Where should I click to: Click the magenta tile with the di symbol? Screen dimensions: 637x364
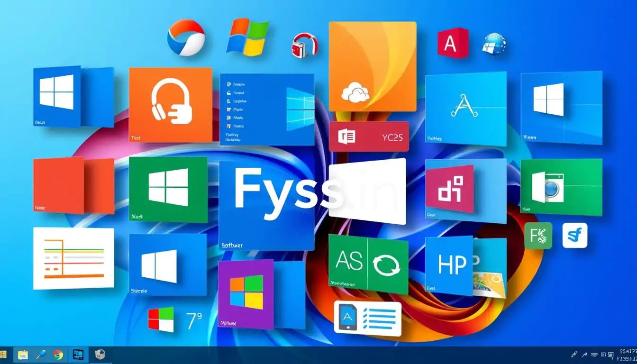click(x=450, y=189)
